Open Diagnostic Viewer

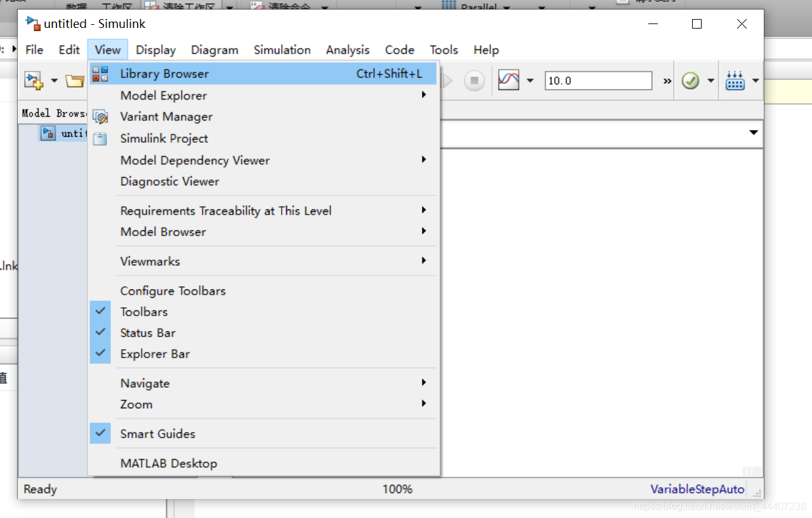tap(263, 181)
